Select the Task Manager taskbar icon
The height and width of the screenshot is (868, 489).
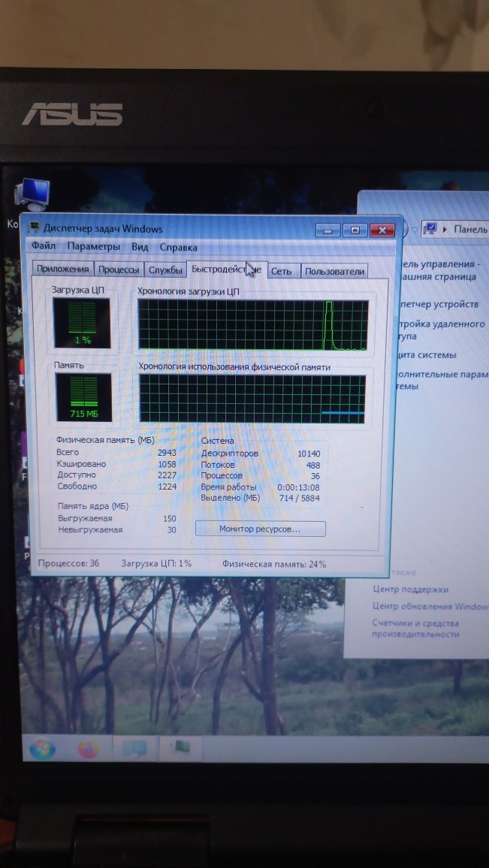click(x=180, y=749)
